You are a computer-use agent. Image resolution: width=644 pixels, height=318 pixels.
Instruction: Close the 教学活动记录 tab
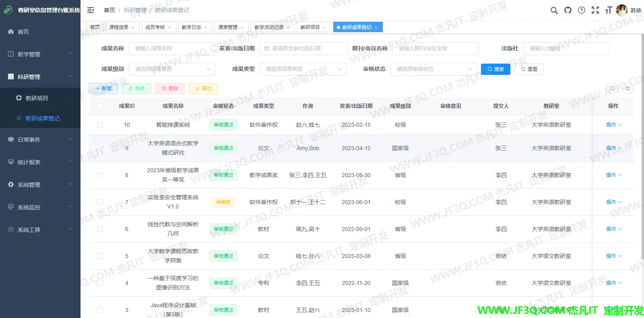point(288,27)
